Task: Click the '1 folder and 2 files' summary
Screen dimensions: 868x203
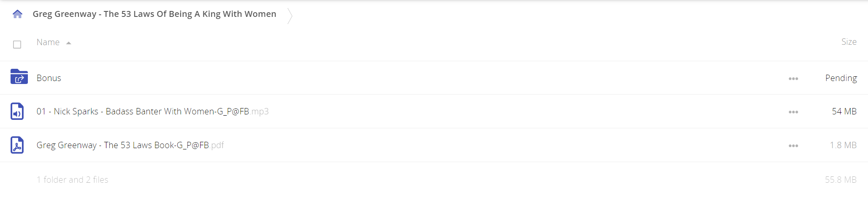Action: [x=73, y=180]
